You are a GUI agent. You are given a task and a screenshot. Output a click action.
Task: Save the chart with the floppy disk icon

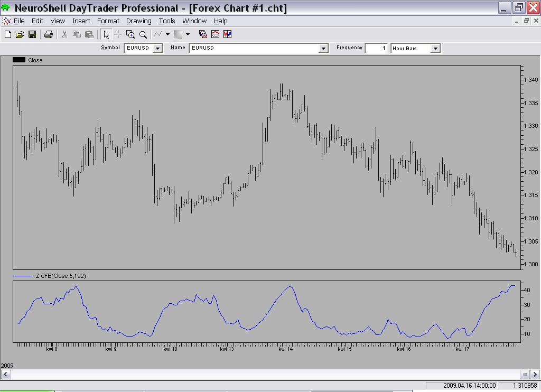pos(32,34)
